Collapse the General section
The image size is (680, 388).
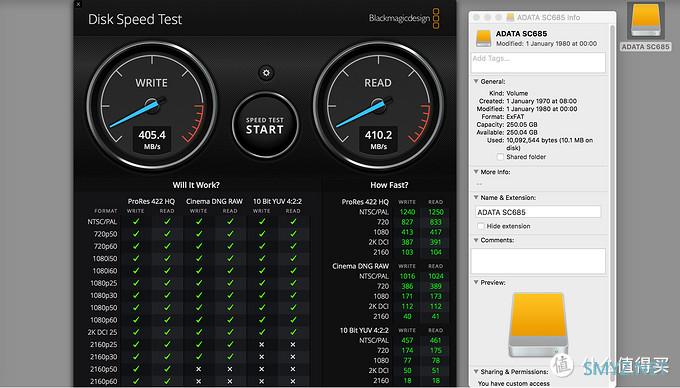click(476, 81)
